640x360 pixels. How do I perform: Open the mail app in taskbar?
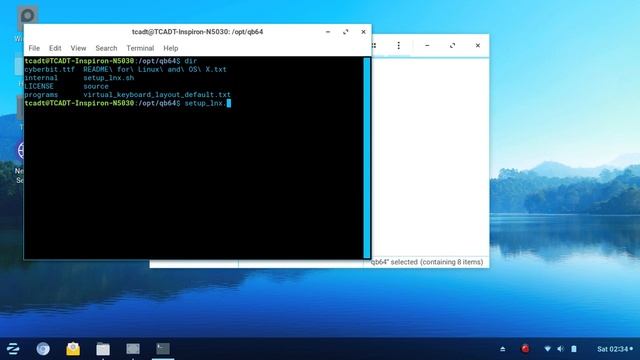[x=73, y=349]
